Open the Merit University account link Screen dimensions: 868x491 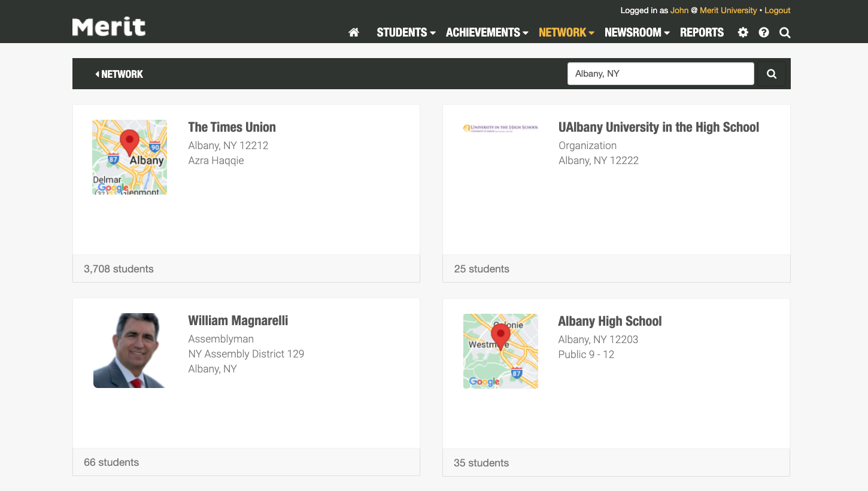pos(728,10)
